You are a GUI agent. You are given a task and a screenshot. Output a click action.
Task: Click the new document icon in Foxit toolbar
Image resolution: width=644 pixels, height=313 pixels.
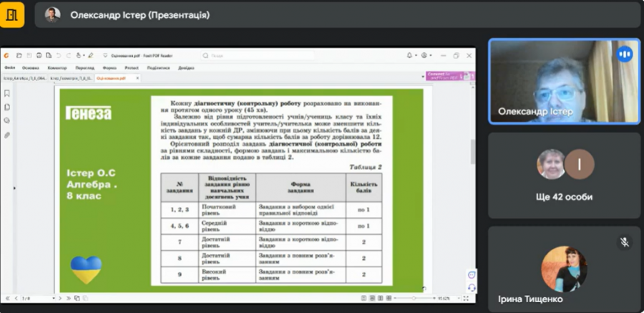49,56
